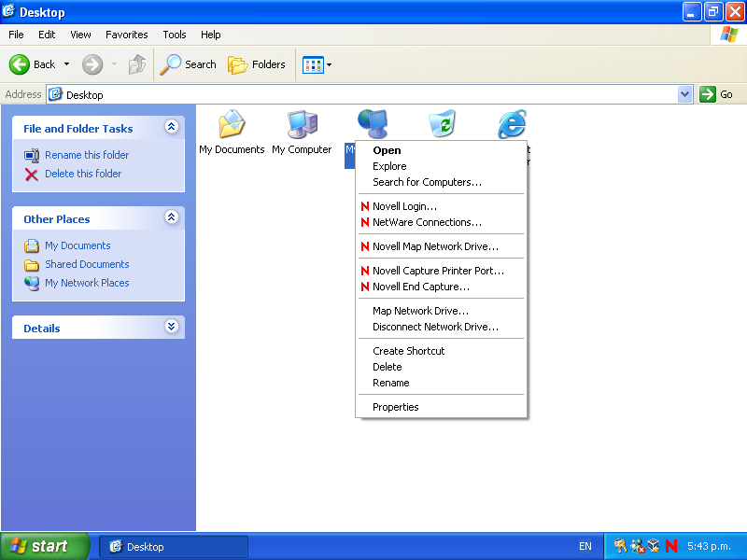Choose Explore from the context menu
Screen dimensions: 747x560
coord(441,166)
